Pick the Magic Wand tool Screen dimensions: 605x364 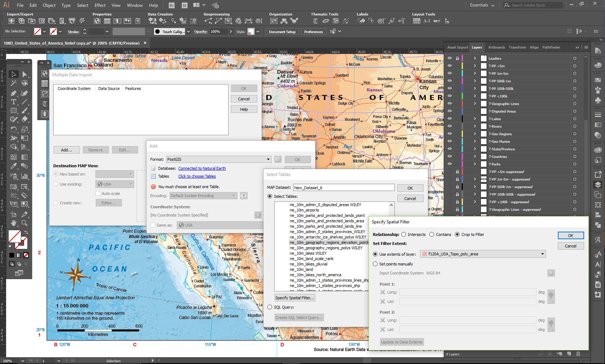click(14, 83)
